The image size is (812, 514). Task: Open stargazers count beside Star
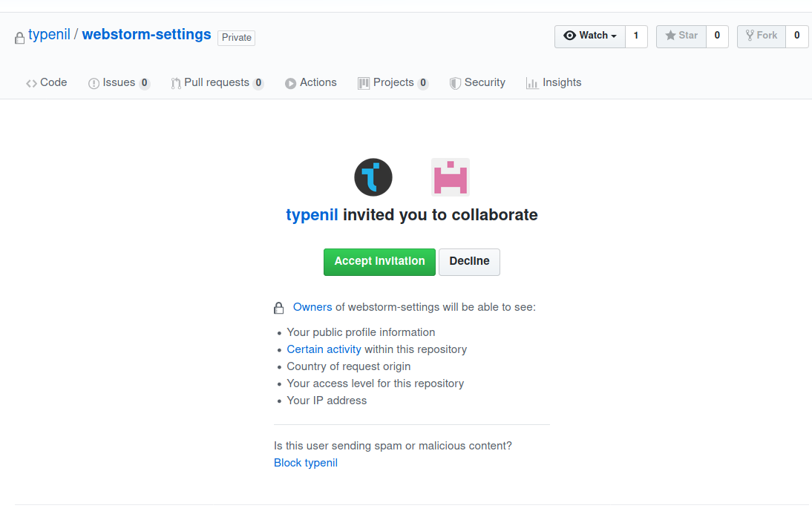point(717,36)
